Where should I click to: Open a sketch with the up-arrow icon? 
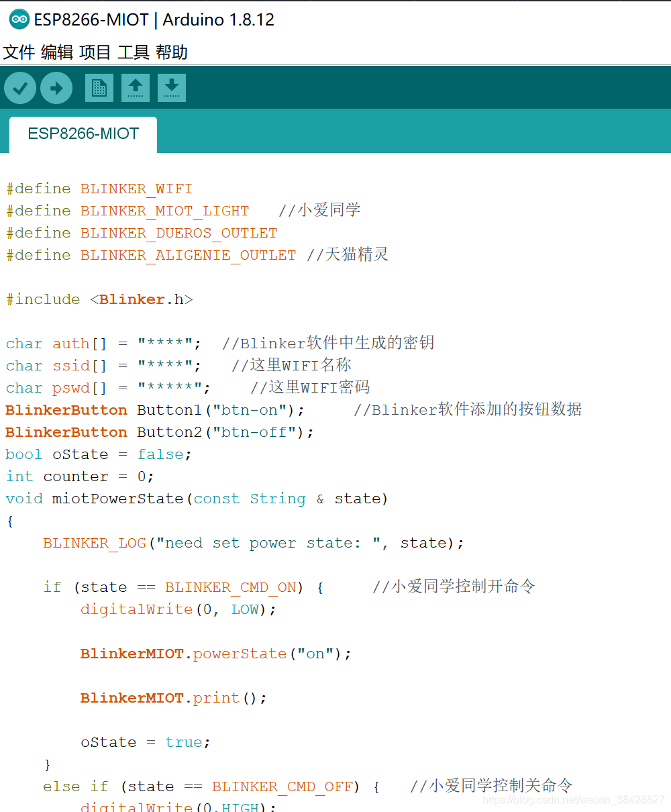coord(136,88)
